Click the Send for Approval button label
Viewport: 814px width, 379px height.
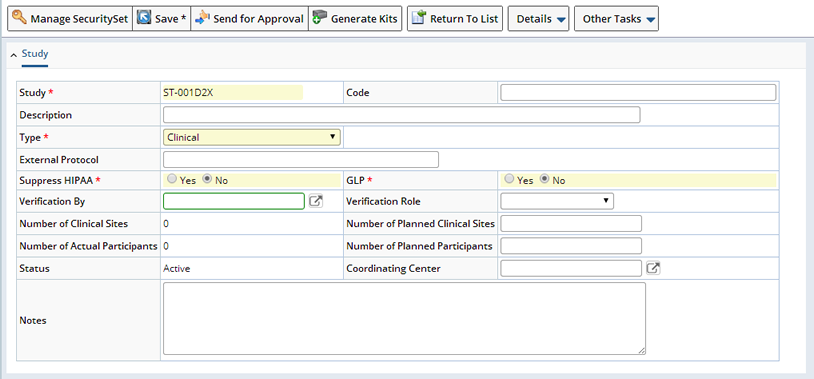click(259, 19)
